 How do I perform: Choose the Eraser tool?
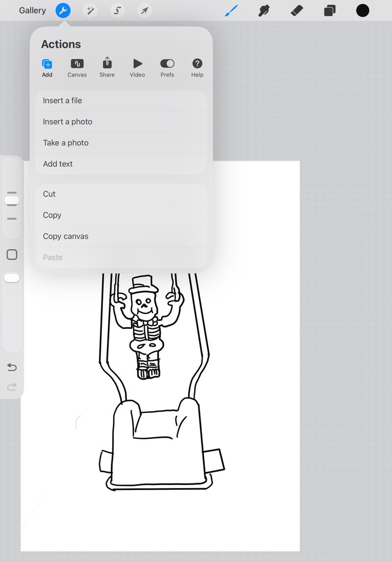point(297,11)
